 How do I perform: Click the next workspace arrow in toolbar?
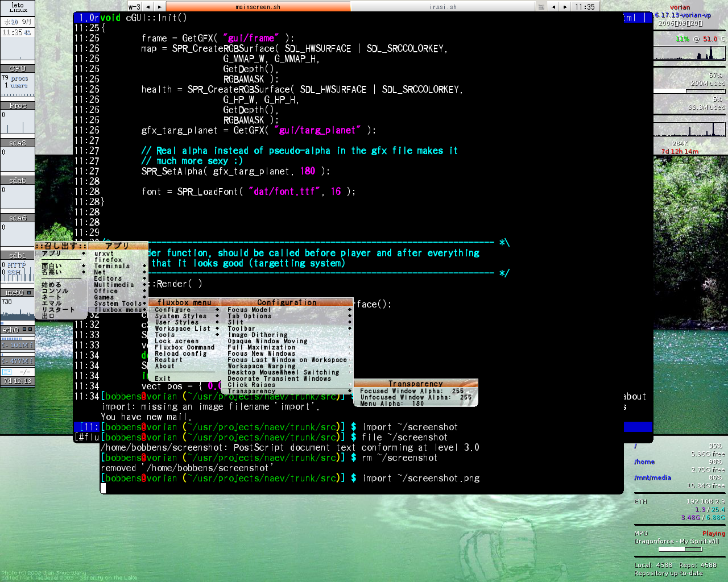(x=160, y=7)
